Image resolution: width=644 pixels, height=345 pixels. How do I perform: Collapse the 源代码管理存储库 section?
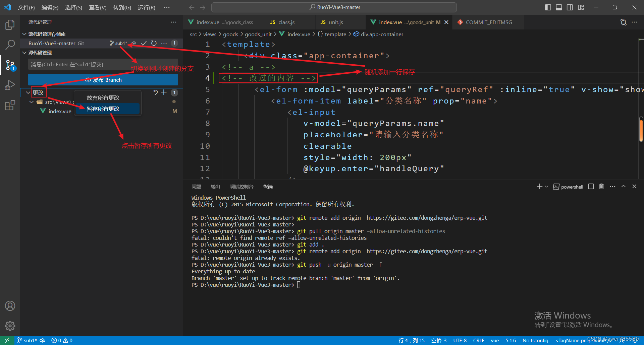[x=24, y=34]
